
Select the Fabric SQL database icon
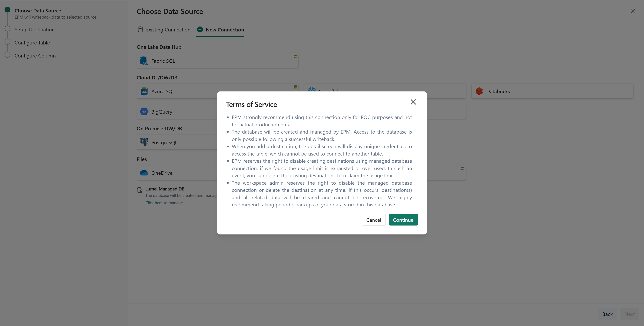point(144,61)
